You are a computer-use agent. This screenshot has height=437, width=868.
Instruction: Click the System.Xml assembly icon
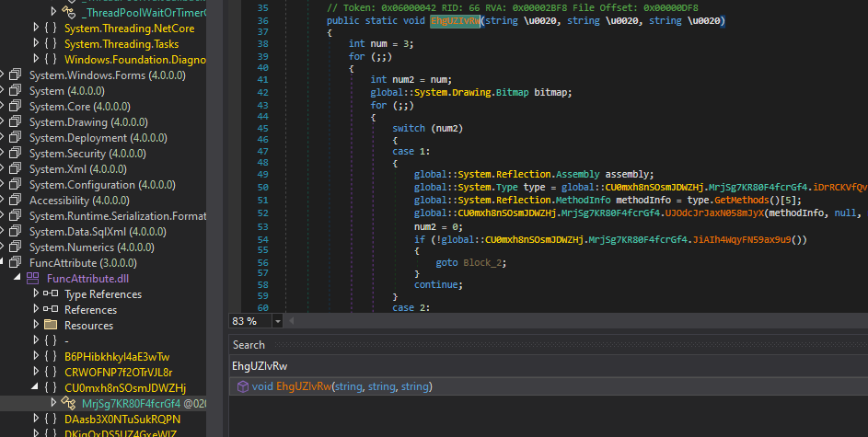click(x=16, y=169)
